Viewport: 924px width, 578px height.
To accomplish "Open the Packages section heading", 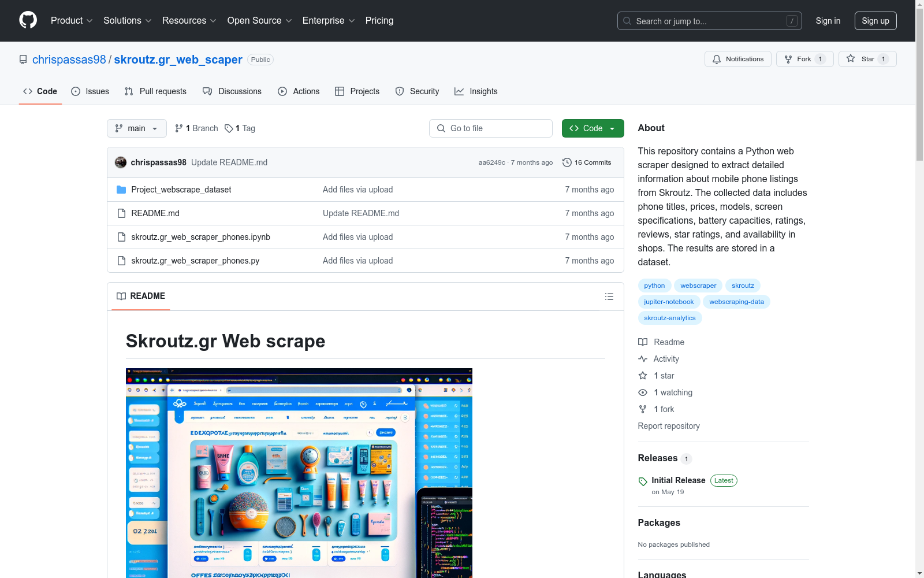I will click(x=659, y=523).
